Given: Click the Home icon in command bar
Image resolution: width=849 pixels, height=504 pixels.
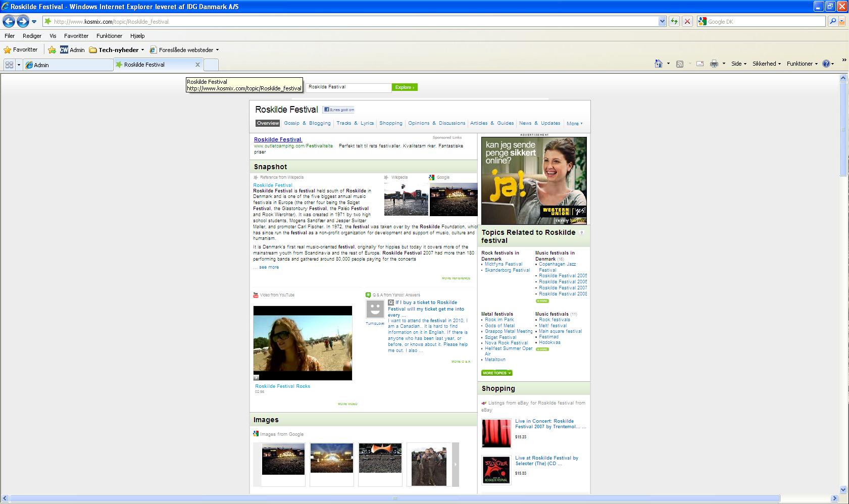Looking at the screenshot, I should pyautogui.click(x=658, y=64).
